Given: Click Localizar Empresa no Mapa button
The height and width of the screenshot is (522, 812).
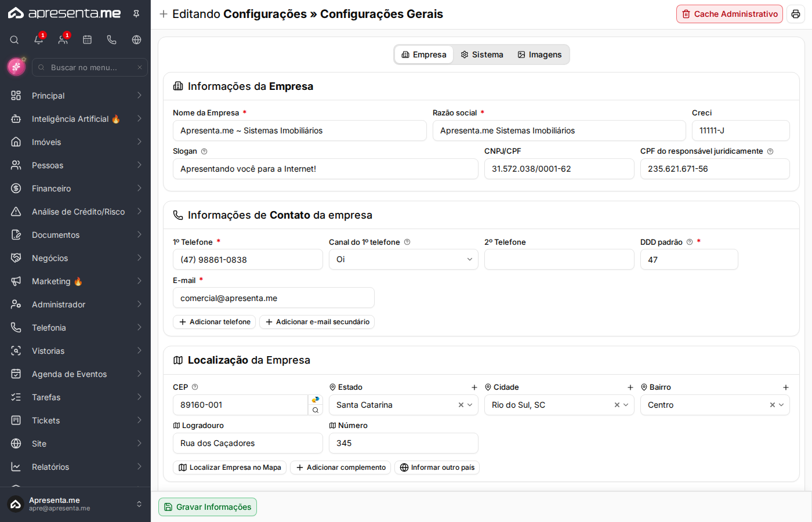Looking at the screenshot, I should [230, 467].
